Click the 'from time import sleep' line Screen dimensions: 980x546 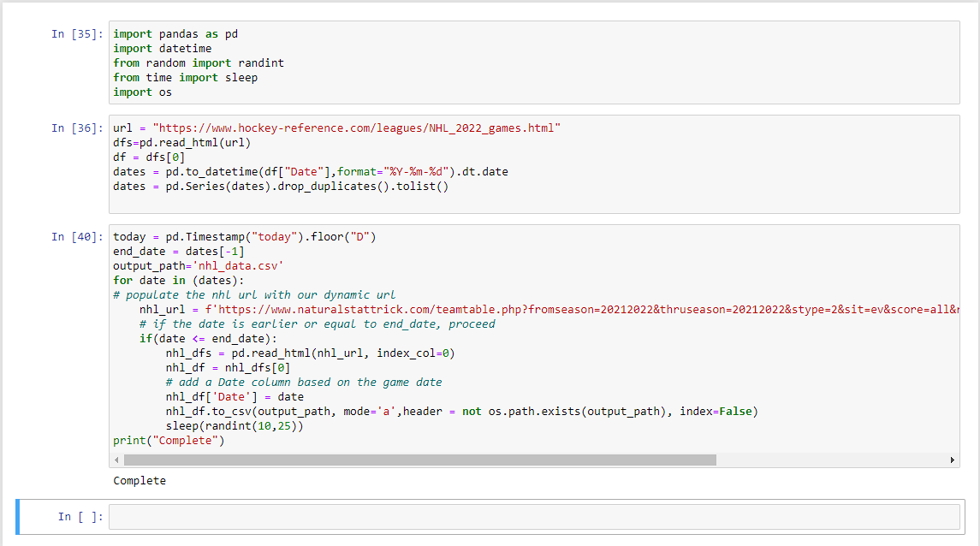[186, 78]
